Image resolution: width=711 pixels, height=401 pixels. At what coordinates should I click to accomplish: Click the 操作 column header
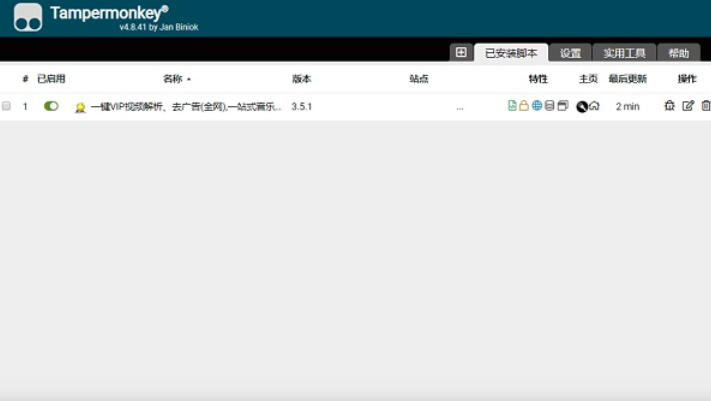(x=687, y=79)
